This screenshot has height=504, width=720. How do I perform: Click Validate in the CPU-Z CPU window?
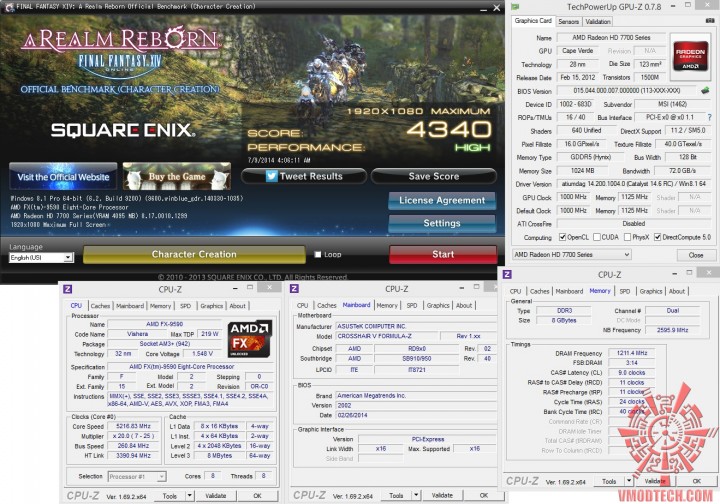point(215,496)
